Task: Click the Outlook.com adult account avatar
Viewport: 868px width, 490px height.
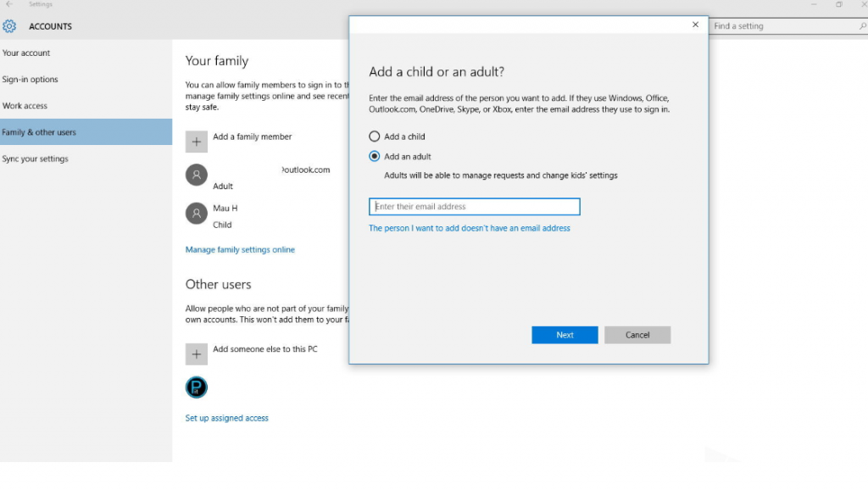Action: [197, 175]
